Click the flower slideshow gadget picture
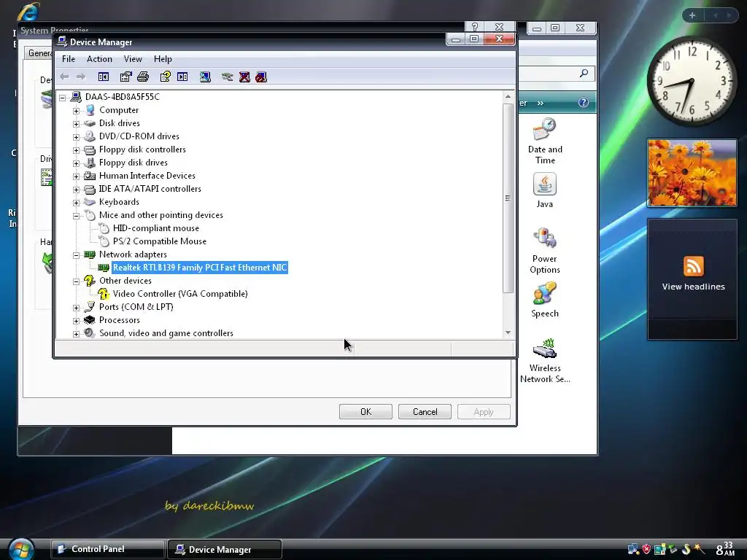This screenshot has height=560, width=747. pyautogui.click(x=692, y=173)
